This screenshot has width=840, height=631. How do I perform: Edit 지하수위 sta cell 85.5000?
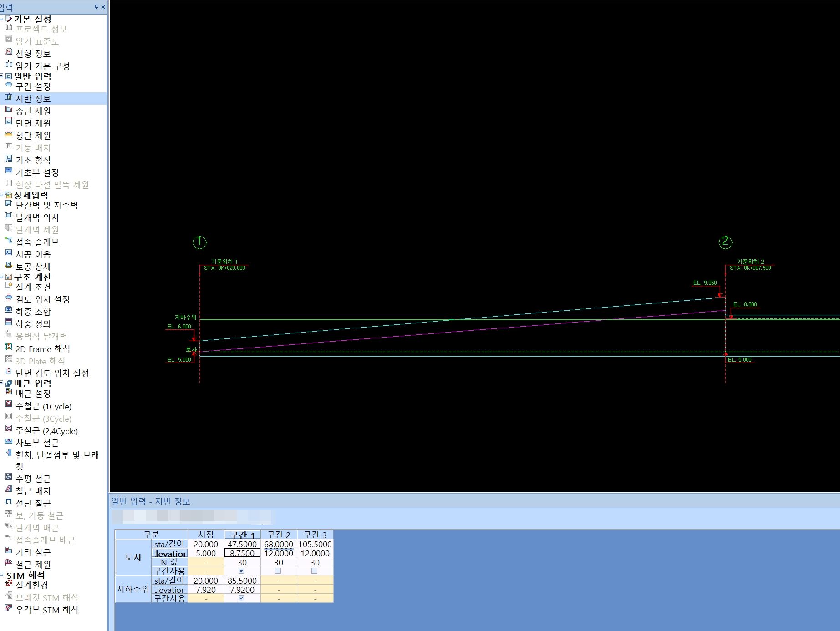point(242,581)
